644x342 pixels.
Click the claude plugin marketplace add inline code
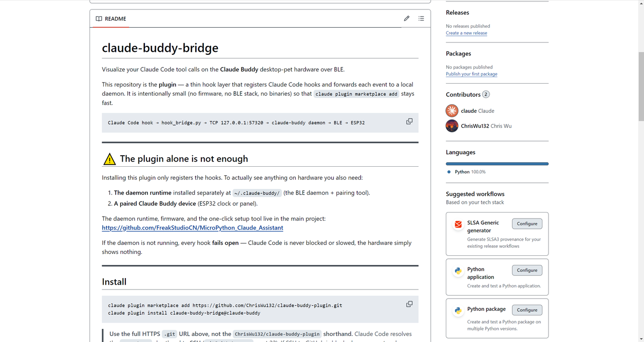(x=356, y=94)
